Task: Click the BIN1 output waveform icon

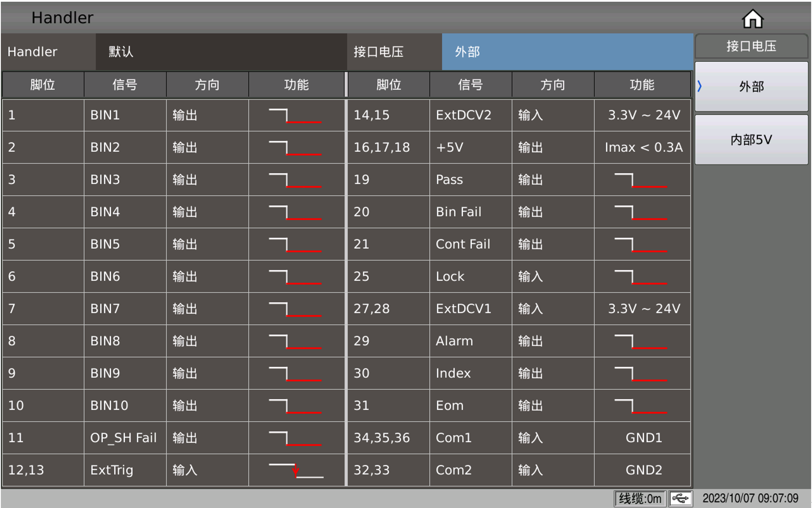Action: [295, 115]
